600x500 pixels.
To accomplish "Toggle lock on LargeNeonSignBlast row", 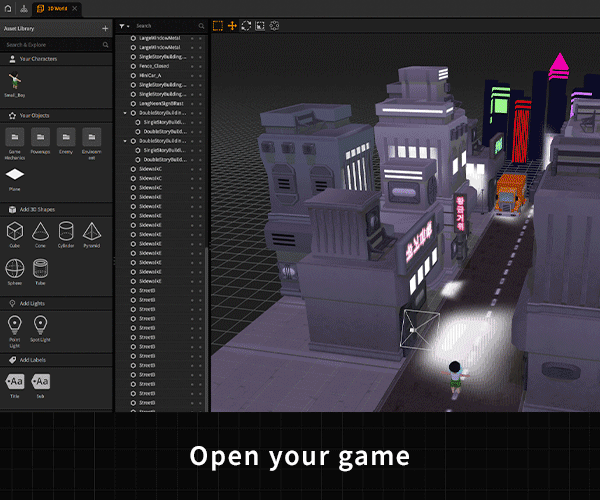I will tap(200, 103).
